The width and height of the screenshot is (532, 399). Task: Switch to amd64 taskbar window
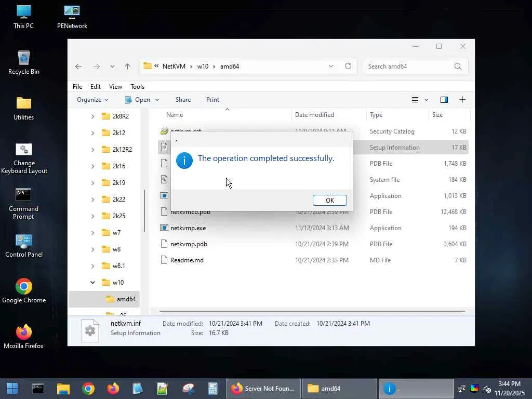(x=339, y=389)
